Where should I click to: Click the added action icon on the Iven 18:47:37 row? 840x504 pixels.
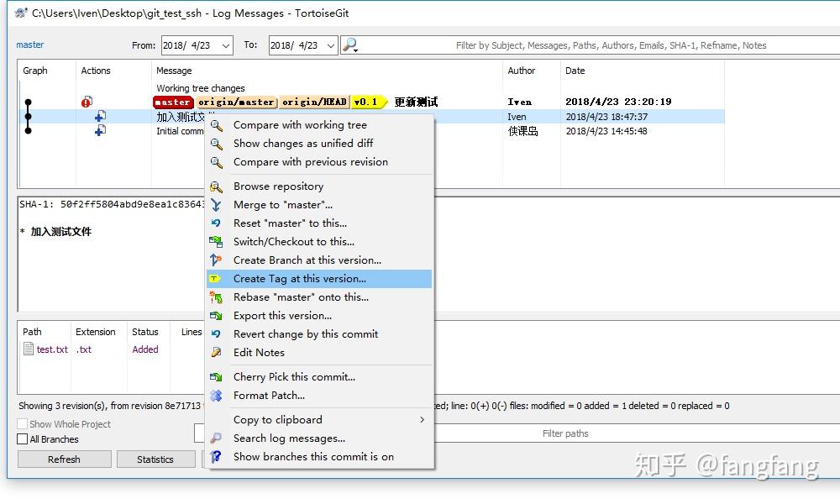pyautogui.click(x=100, y=116)
